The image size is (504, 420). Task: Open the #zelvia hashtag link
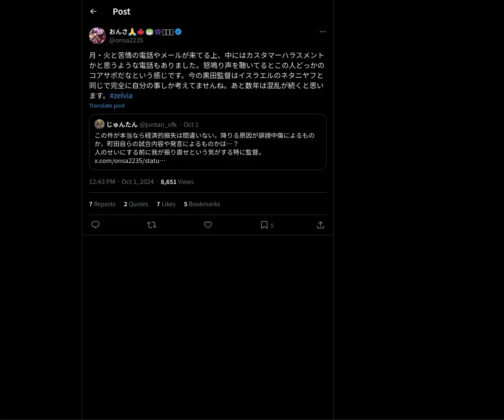click(x=121, y=95)
